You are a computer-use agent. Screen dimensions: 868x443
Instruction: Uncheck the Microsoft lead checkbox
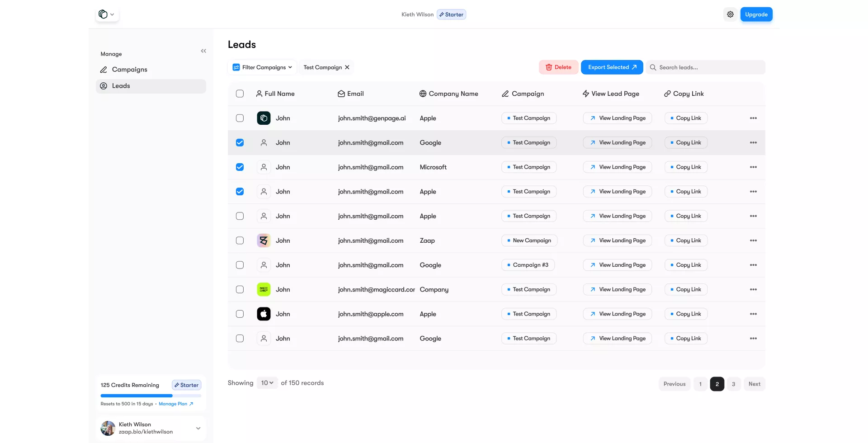(x=240, y=167)
